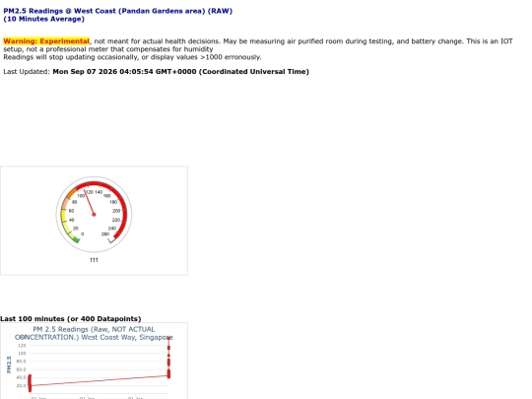This screenshot has width=532, height=399.
Task: Click the gauge needle center hub
Action: [x=94, y=215]
